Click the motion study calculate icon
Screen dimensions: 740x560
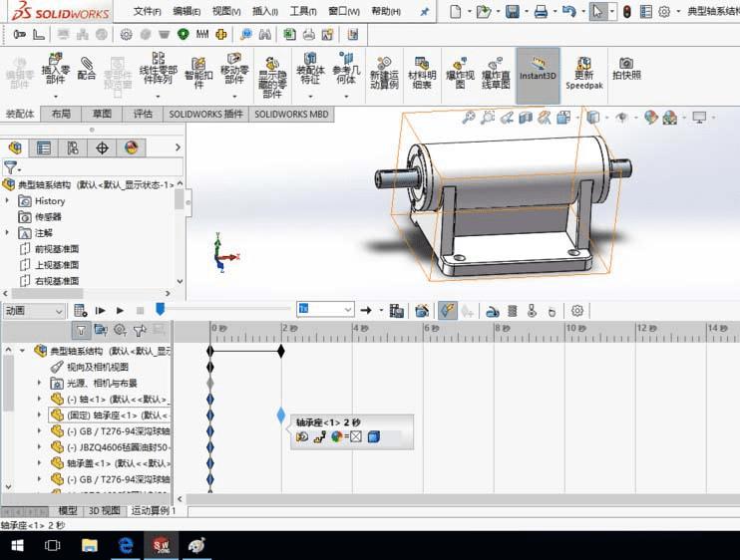81,311
